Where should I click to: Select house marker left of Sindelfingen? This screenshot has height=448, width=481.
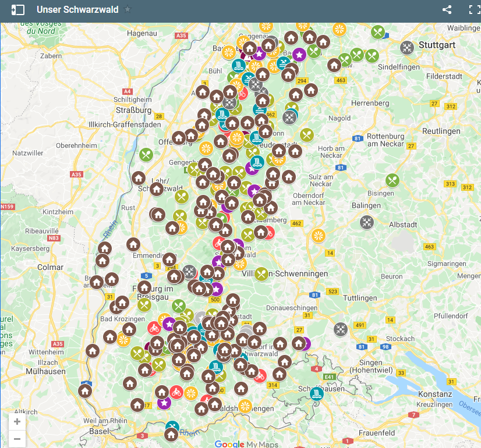pos(334,65)
